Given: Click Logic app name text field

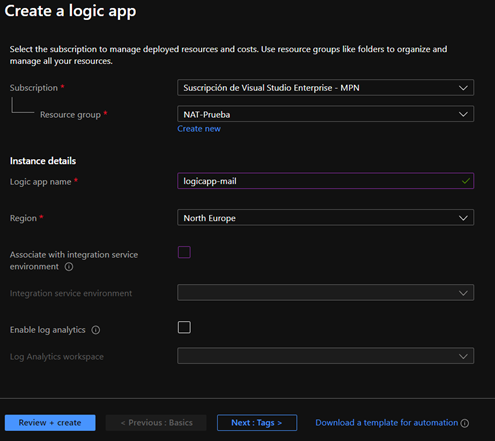Looking at the screenshot, I should pyautogui.click(x=325, y=181).
